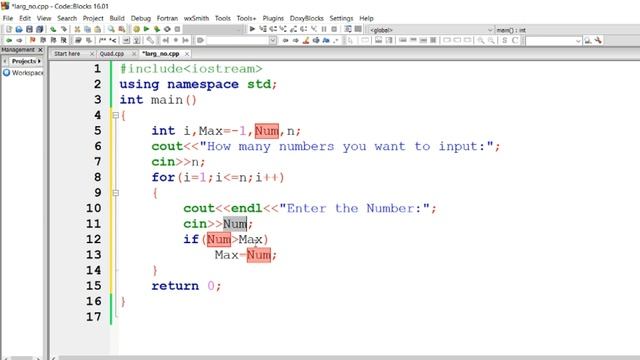The width and height of the screenshot is (640, 360).
Task: Click the Replace icon
Action: (122, 29)
